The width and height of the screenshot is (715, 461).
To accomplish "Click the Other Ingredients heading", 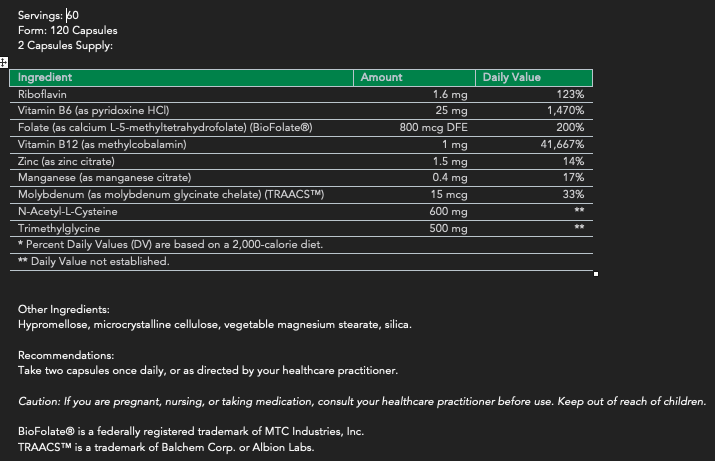I will coord(63,310).
